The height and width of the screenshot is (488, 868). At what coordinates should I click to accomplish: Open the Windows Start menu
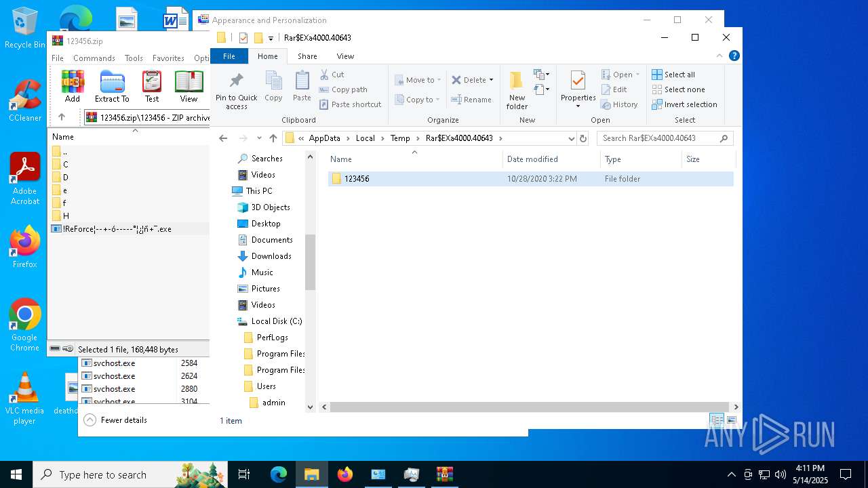click(16, 474)
